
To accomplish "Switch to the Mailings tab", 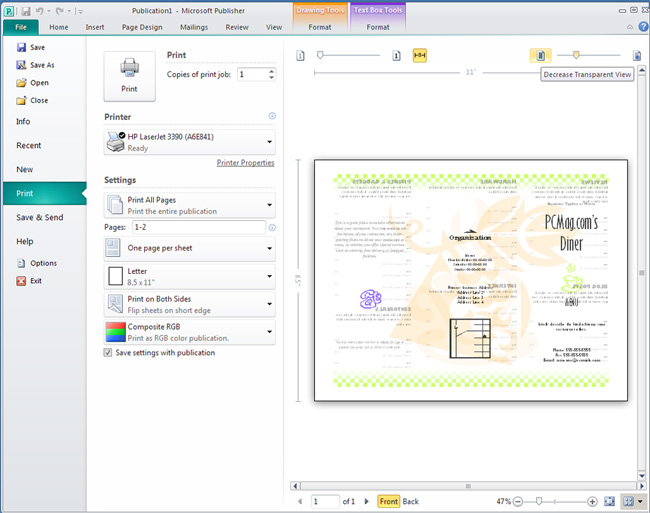I will click(194, 27).
